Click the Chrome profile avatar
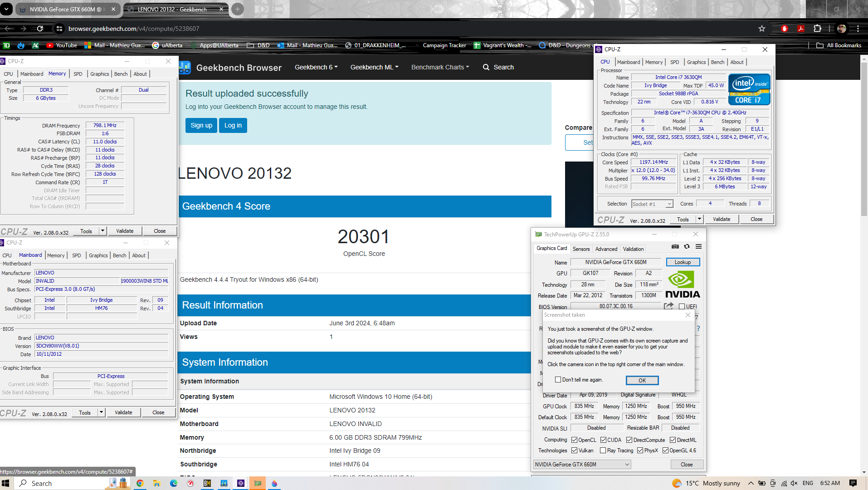This screenshot has width=868, height=490. (842, 29)
